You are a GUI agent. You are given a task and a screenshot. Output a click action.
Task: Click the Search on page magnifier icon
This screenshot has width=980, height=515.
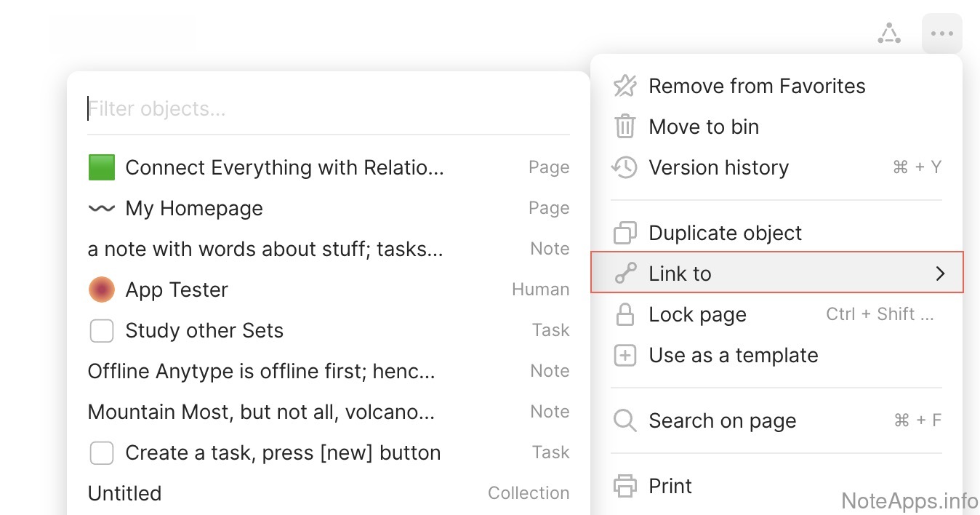click(x=624, y=420)
